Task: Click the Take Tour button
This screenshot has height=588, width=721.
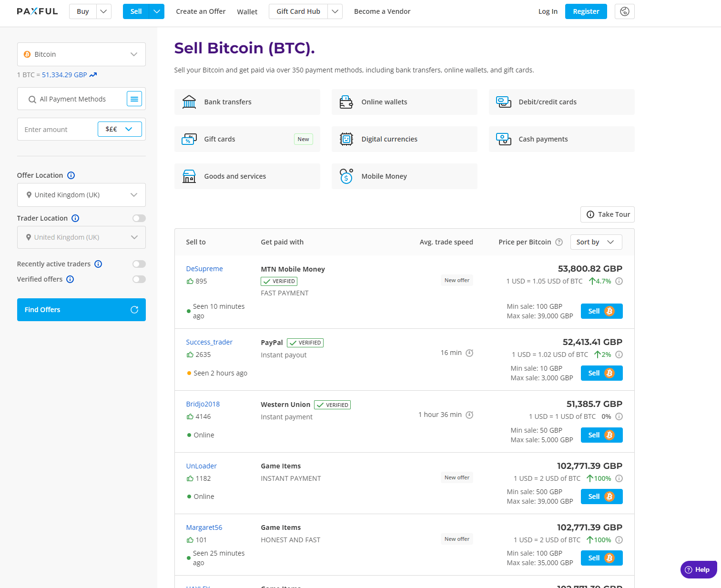Action: click(608, 214)
